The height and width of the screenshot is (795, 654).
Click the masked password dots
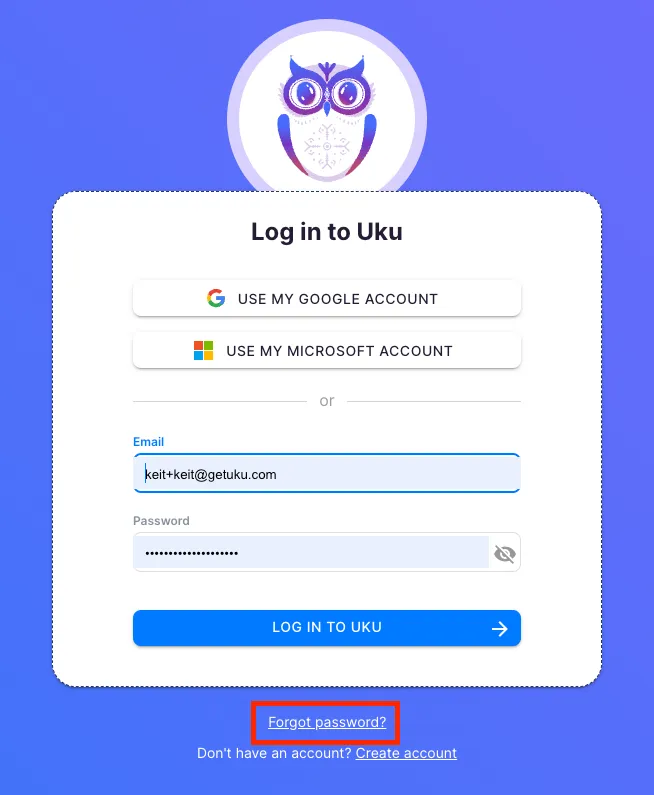click(192, 553)
